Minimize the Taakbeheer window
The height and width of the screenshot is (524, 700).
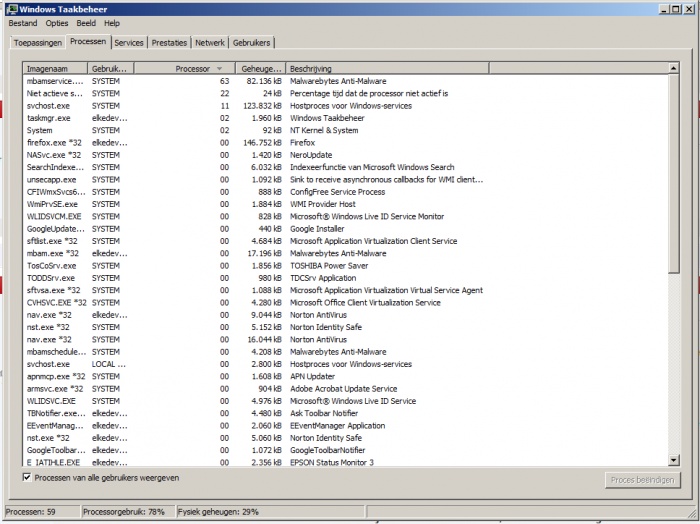(x=664, y=9)
